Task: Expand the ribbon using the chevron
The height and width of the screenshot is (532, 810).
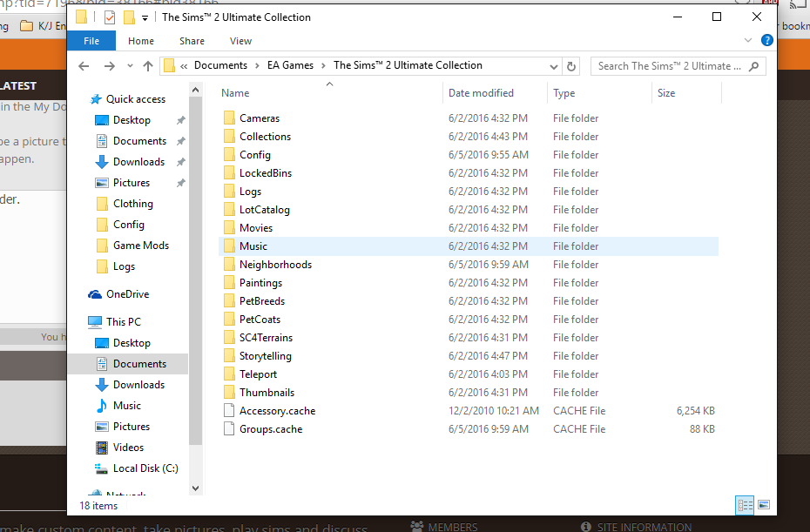Action: pyautogui.click(x=748, y=40)
